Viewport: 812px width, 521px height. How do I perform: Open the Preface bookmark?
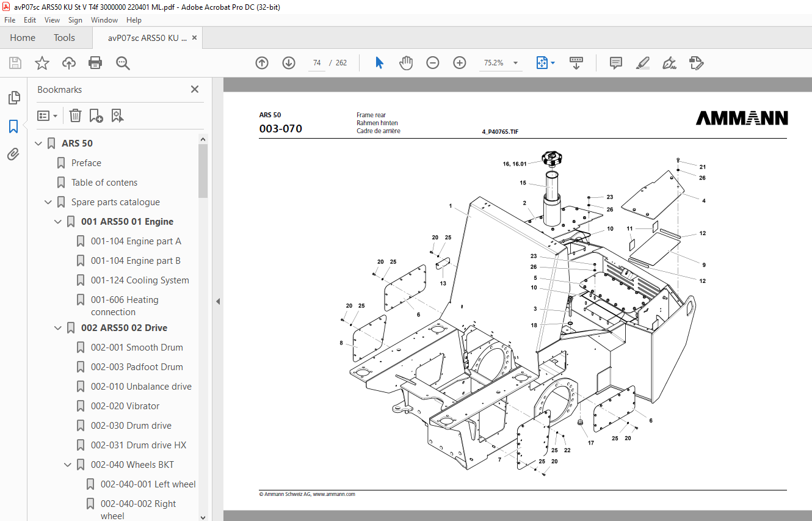tap(86, 163)
